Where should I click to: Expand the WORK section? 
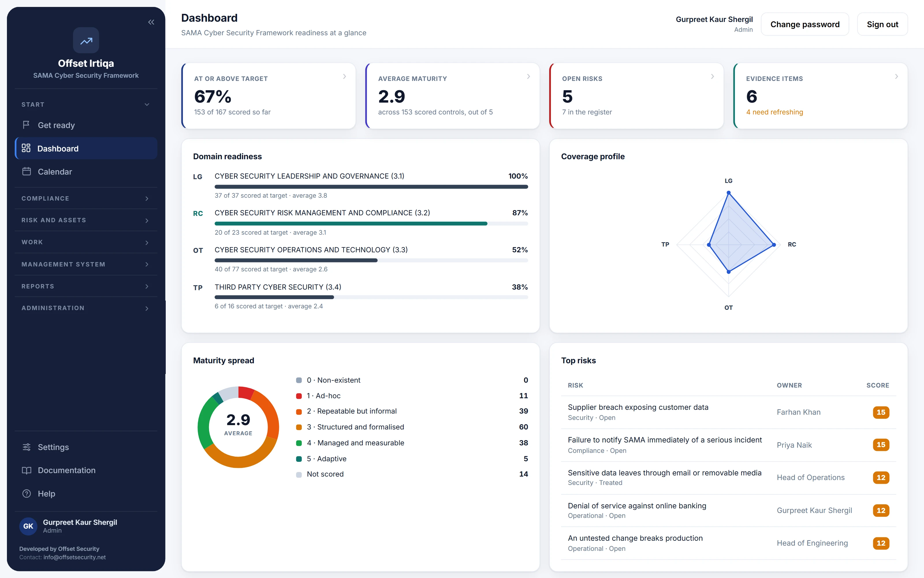click(x=86, y=242)
